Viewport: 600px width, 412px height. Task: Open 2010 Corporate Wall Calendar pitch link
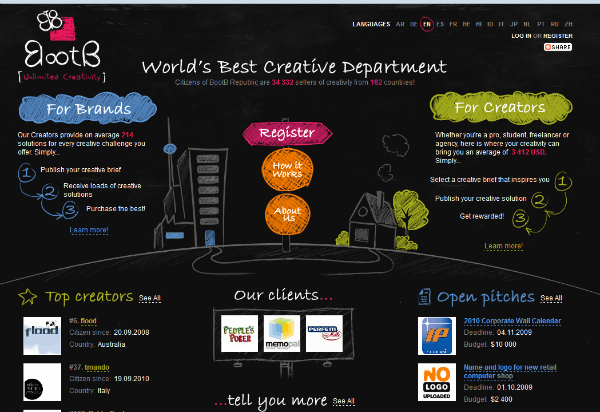point(512,321)
